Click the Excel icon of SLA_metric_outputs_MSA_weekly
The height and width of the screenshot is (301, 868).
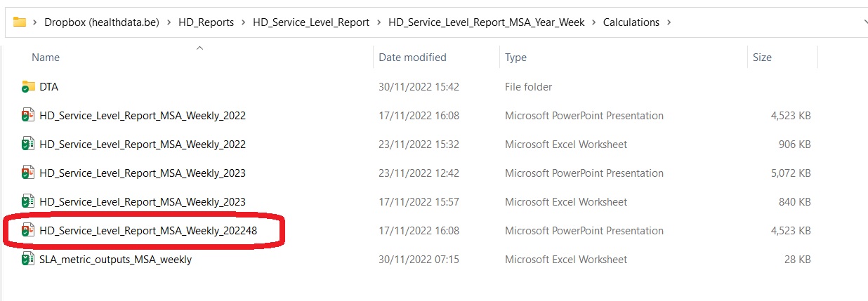pos(28,260)
